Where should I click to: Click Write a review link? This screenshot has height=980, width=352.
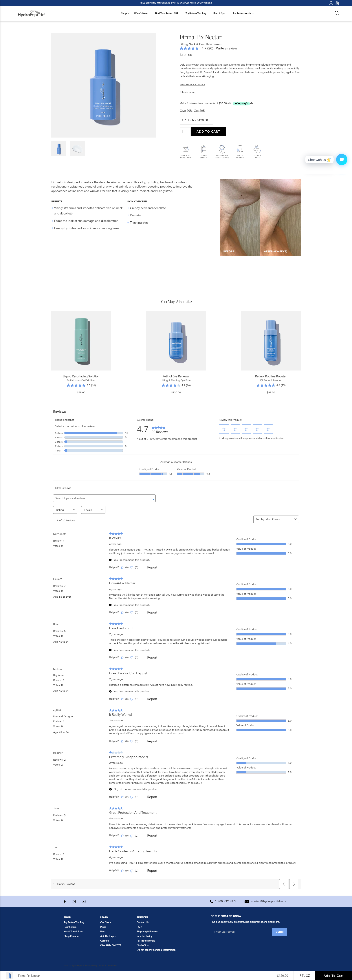pyautogui.click(x=226, y=48)
